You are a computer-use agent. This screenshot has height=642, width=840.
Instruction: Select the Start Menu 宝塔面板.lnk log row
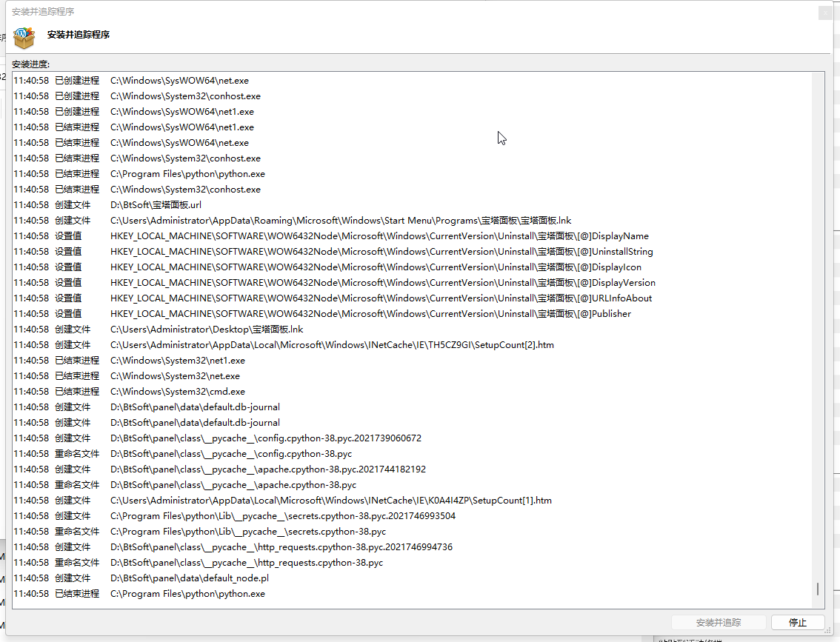412,221
